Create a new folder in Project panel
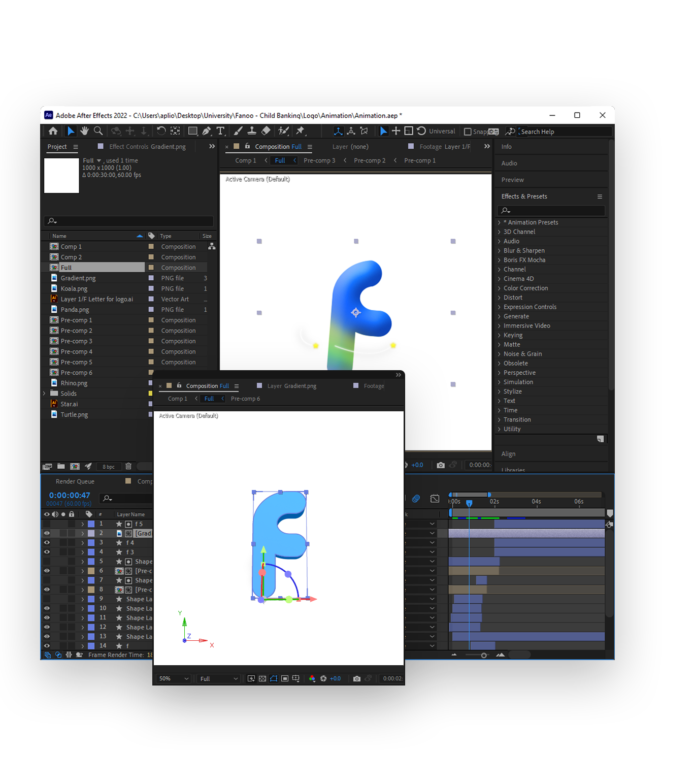Screen dimensions: 694x784 [x=61, y=466]
